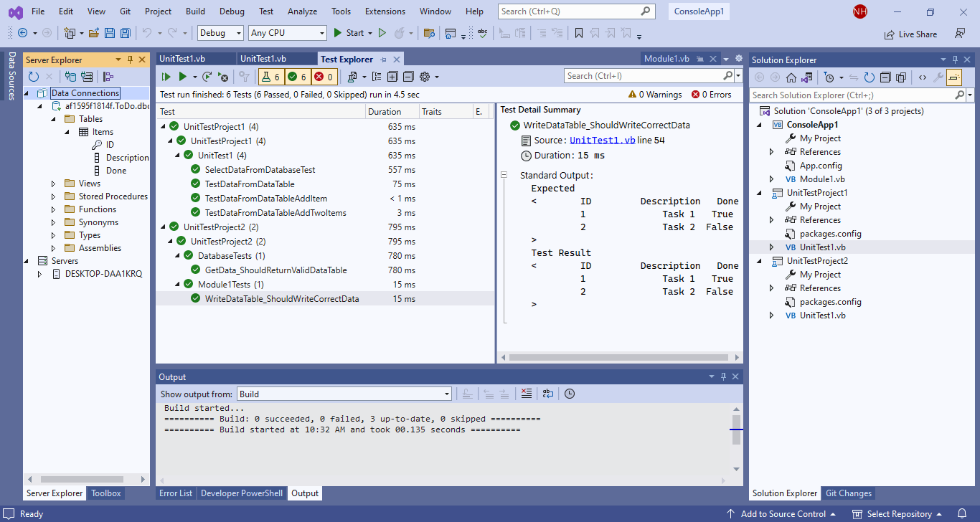This screenshot has height=522, width=980.
Task: Toggle word wrap in Output window
Action: pyautogui.click(x=548, y=394)
